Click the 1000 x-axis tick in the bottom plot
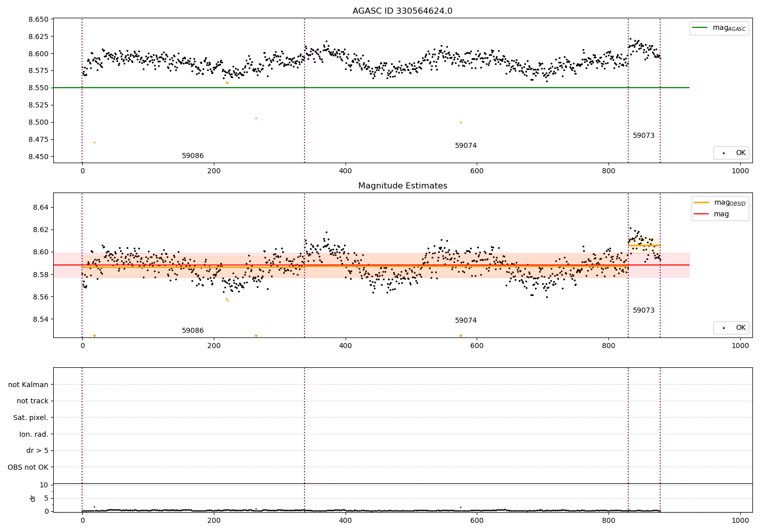760x532 pixels. [x=740, y=520]
